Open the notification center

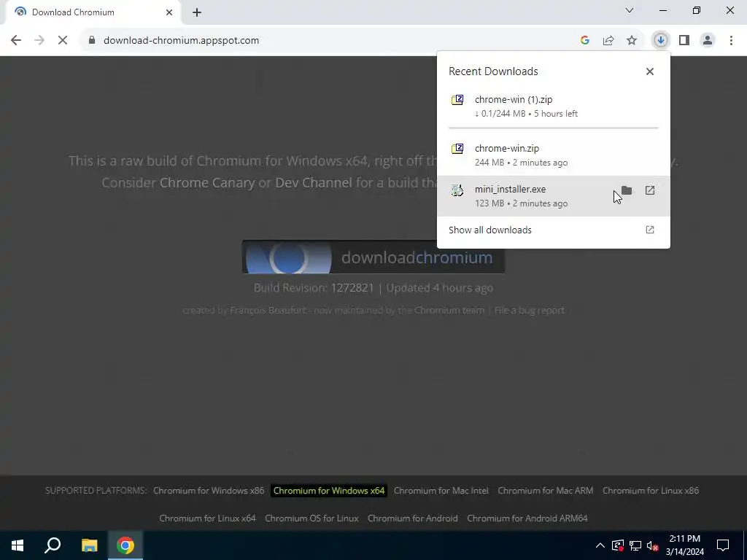(x=723, y=545)
